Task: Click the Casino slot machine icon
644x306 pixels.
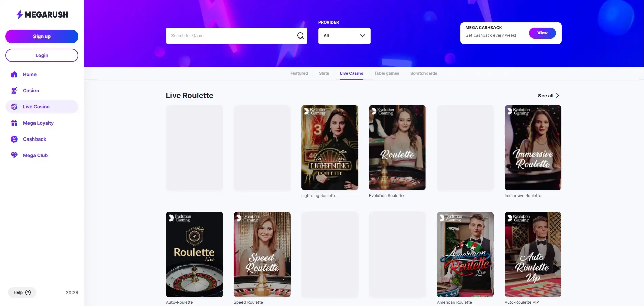Action: point(14,91)
